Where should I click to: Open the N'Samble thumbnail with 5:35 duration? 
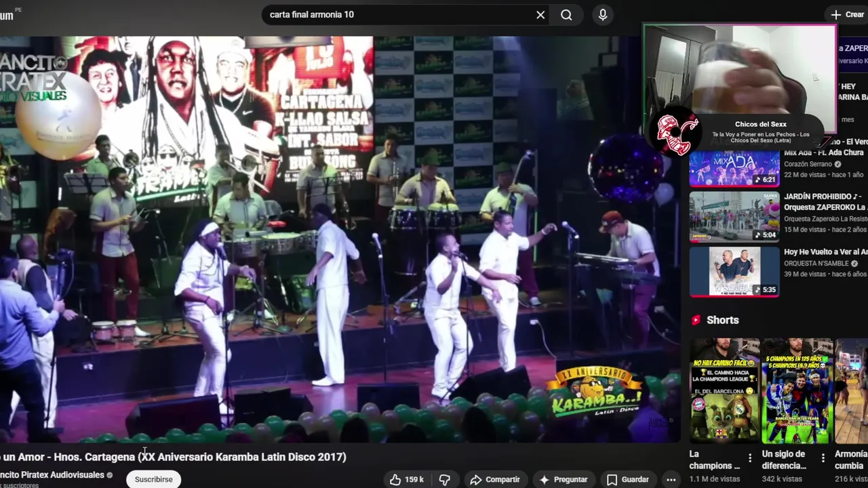[734, 272]
